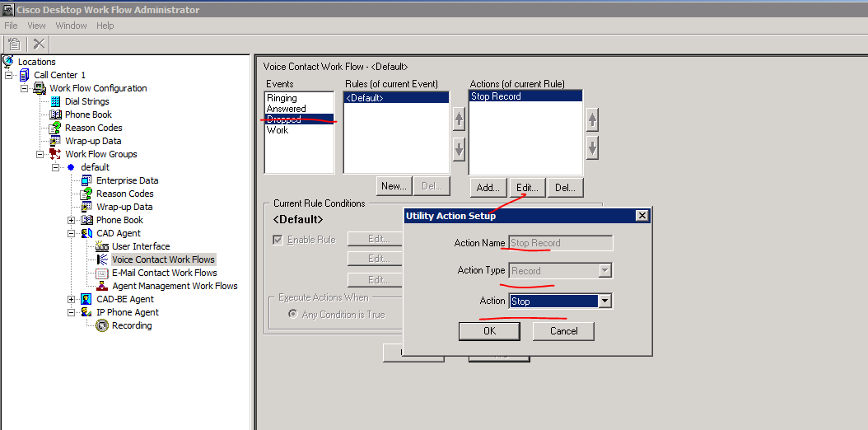Open the Window menu
868x430 pixels.
(72, 26)
